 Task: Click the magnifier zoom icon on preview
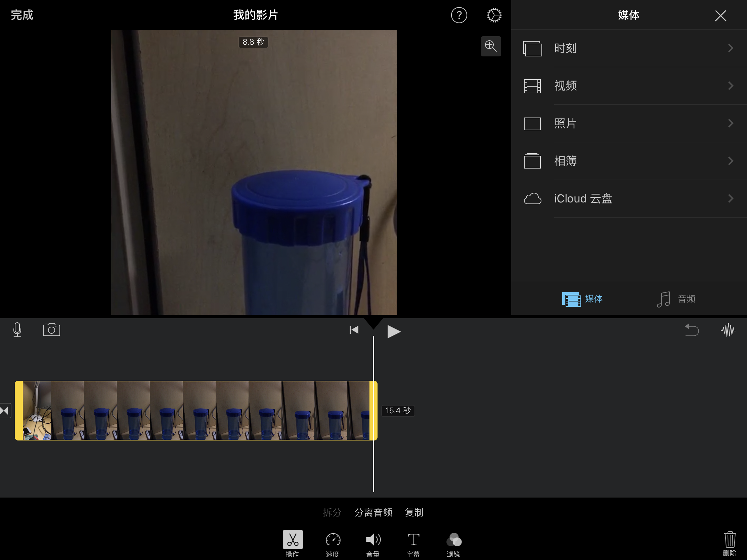click(490, 46)
